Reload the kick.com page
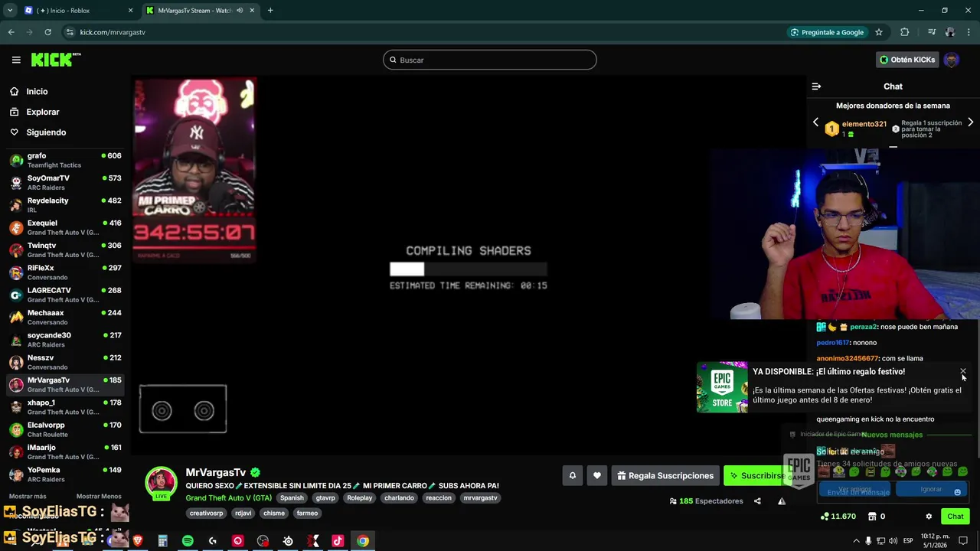The width and height of the screenshot is (980, 551). (47, 32)
